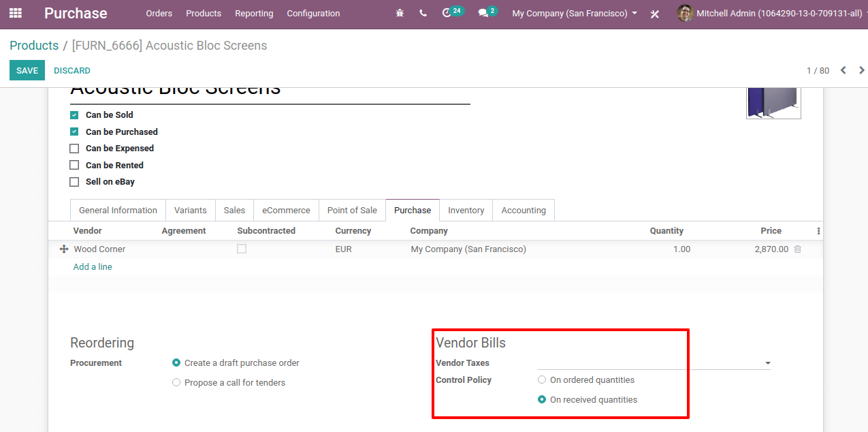This screenshot has height=432, width=868.
Task: Click the 1 / 80 pager counter
Action: tap(818, 71)
